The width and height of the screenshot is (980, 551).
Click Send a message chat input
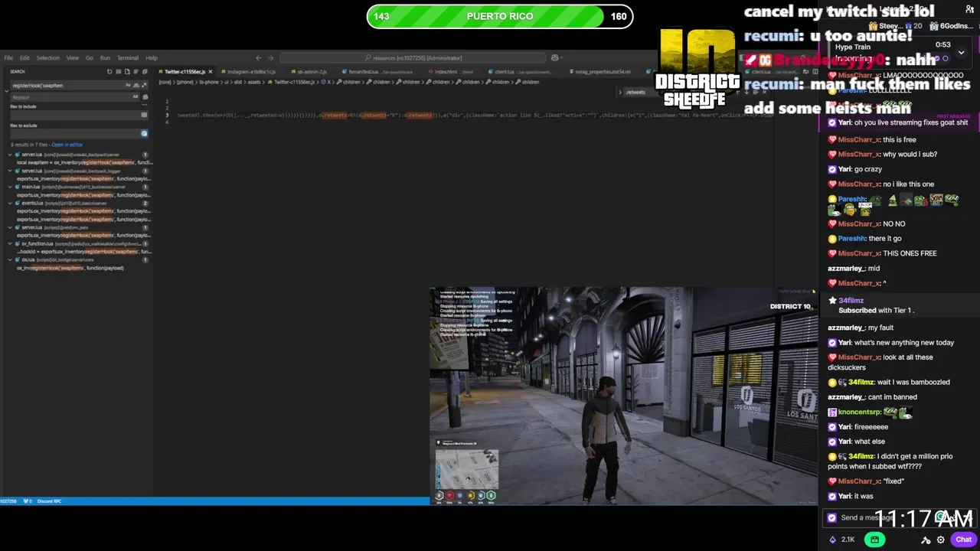900,518
